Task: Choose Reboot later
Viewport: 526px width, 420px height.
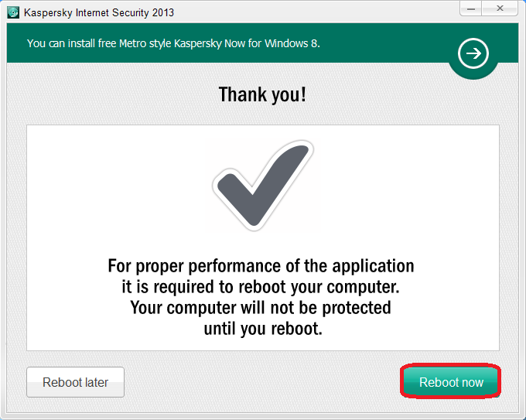Action: pyautogui.click(x=76, y=382)
